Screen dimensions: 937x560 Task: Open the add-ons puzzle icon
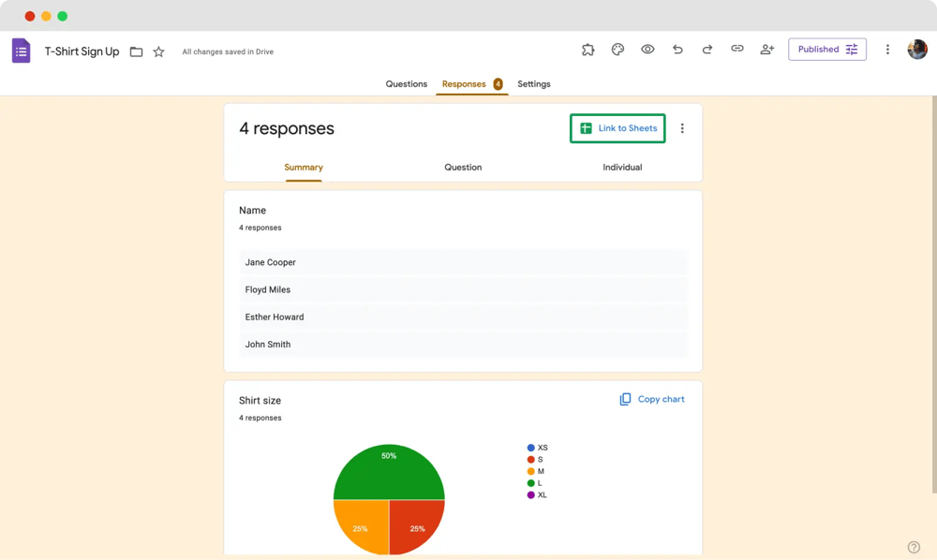pos(587,50)
